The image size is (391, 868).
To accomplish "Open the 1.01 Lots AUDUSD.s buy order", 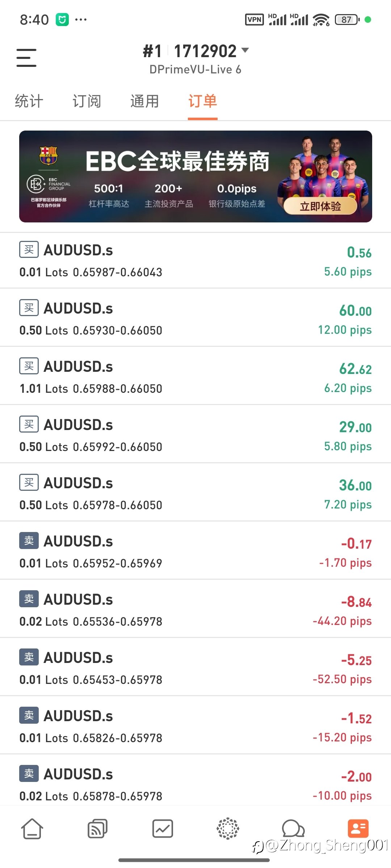I will (x=195, y=377).
